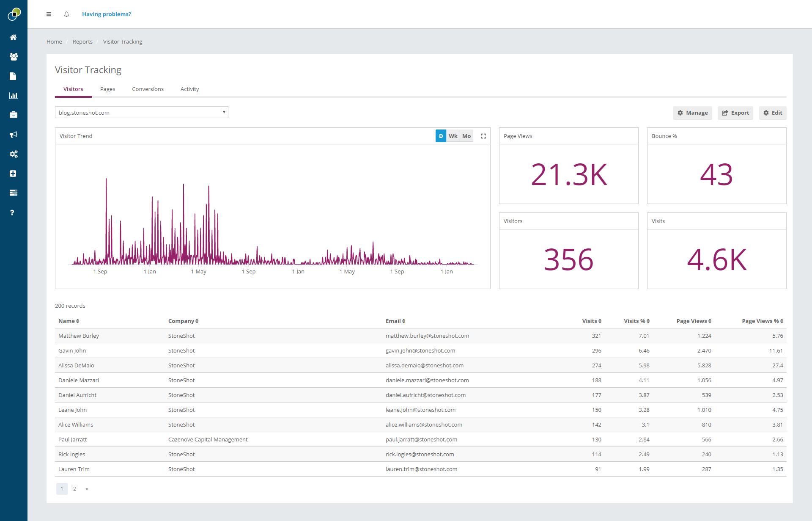Expand Visitor Trend chart to fullscreen
812x521 pixels.
pos(483,136)
